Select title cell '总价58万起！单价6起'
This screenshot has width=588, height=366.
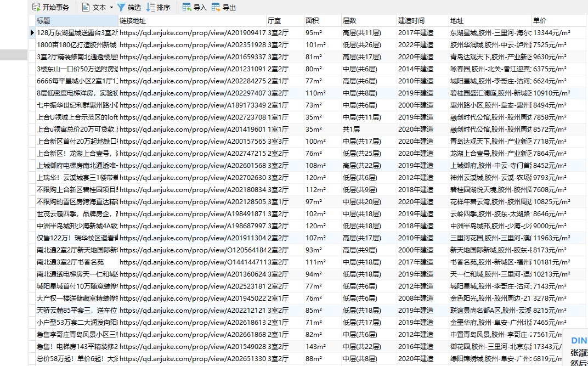click(77, 358)
